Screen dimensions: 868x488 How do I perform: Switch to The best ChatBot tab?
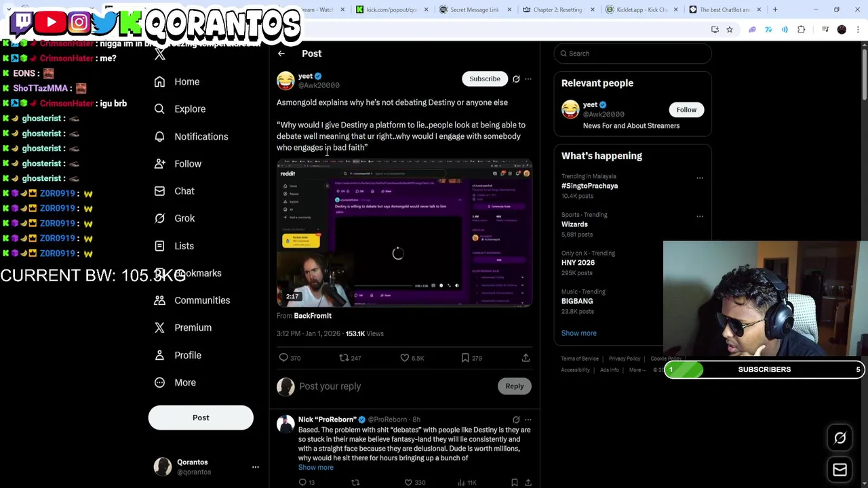coord(724,9)
